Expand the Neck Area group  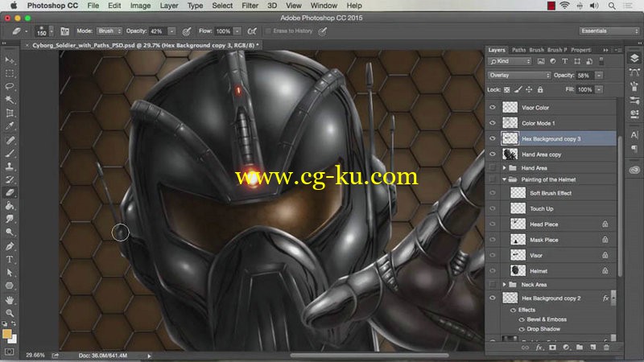click(505, 285)
